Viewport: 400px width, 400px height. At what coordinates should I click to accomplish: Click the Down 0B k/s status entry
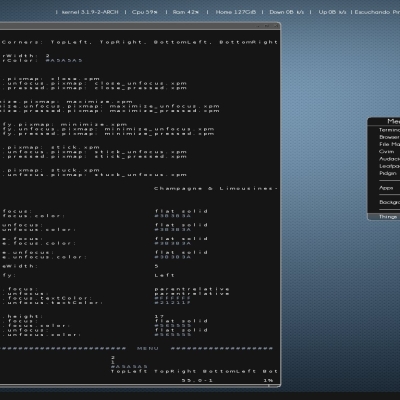287,12
